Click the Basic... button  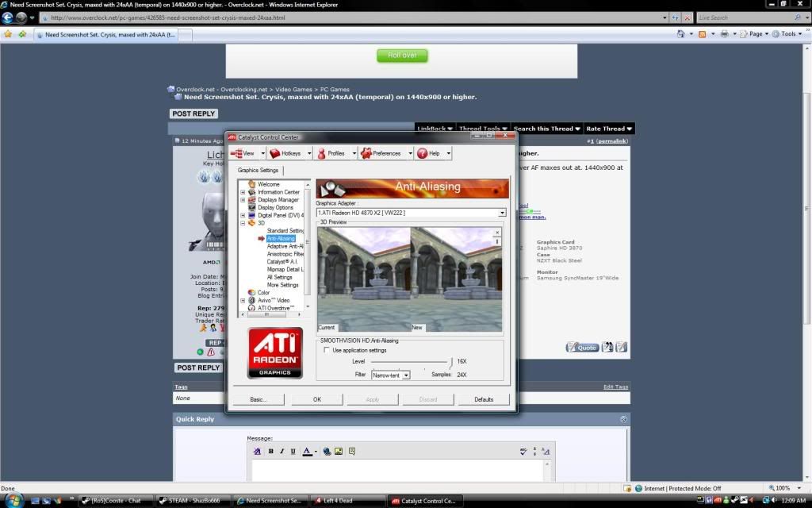tap(259, 400)
